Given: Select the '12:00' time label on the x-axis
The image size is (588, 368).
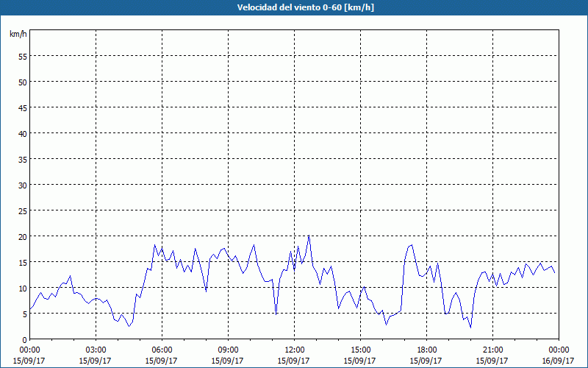Looking at the screenshot, I should click(x=295, y=350).
